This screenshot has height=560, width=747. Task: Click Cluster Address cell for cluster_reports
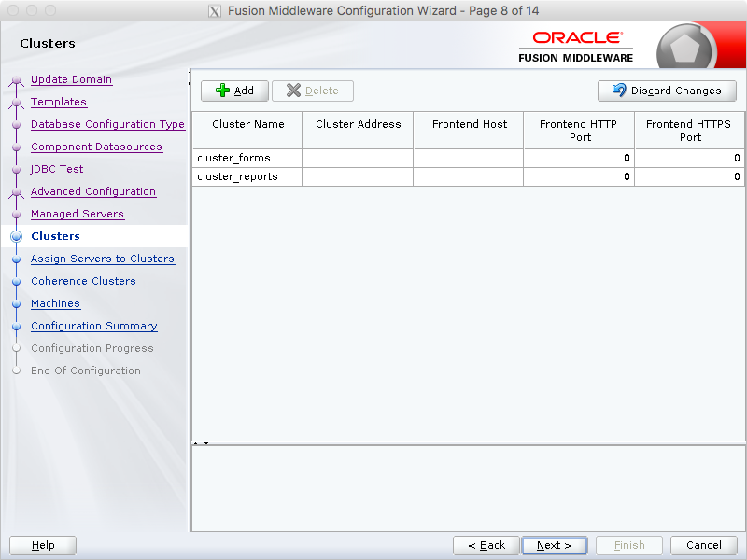[358, 176]
